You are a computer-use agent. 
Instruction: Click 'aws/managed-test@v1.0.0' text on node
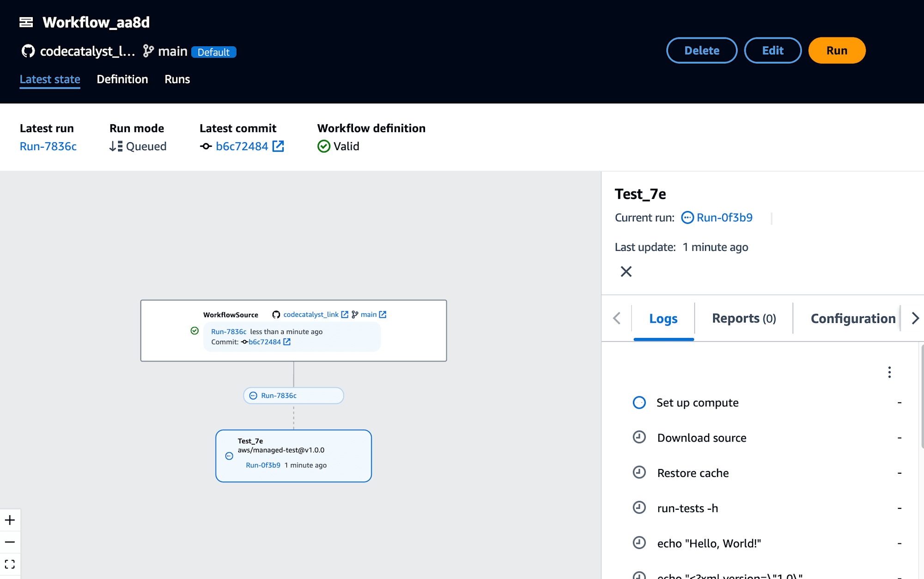[281, 450]
